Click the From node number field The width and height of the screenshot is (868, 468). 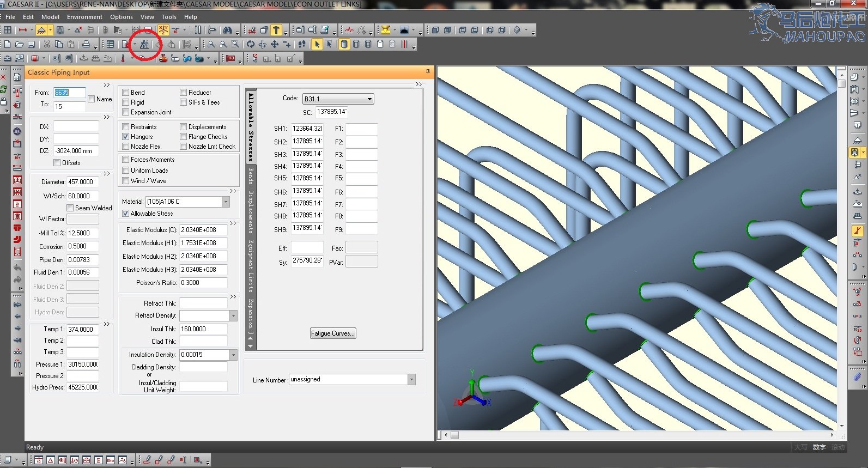pyautogui.click(x=69, y=93)
